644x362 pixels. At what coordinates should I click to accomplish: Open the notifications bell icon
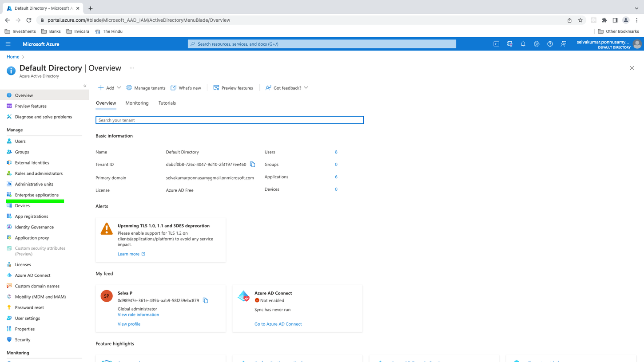pos(523,44)
